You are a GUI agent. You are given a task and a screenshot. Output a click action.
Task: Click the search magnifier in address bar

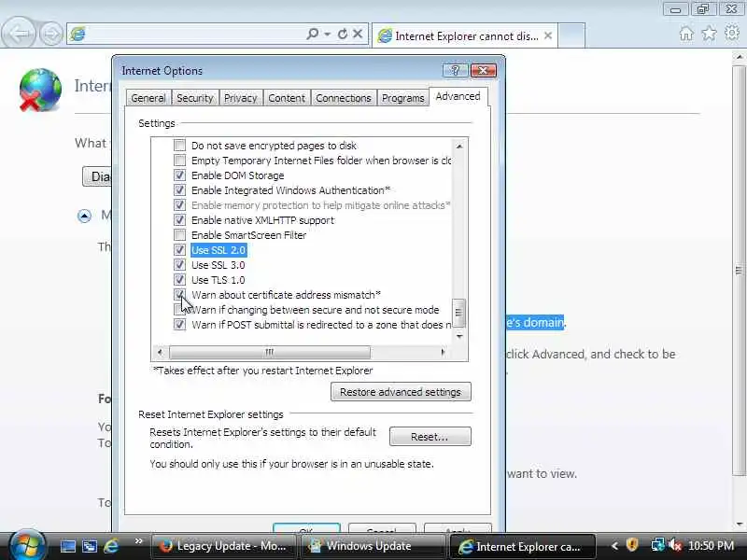pos(312,34)
